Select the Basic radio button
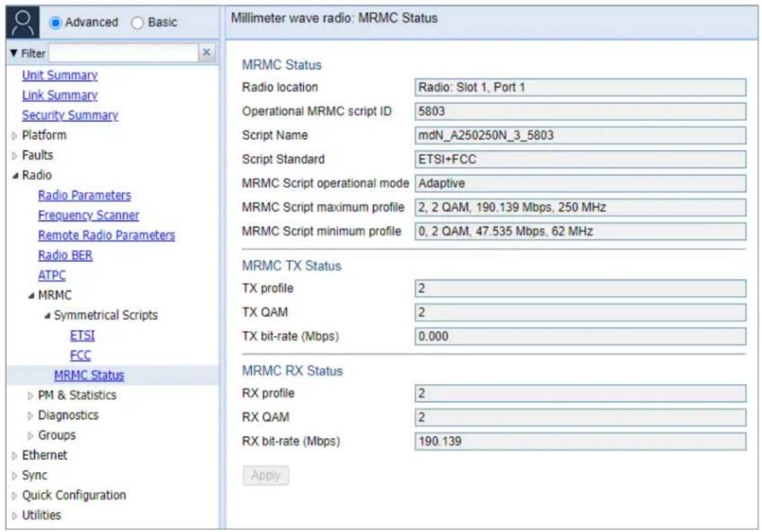Screen dimensions: 762x532 138,22
